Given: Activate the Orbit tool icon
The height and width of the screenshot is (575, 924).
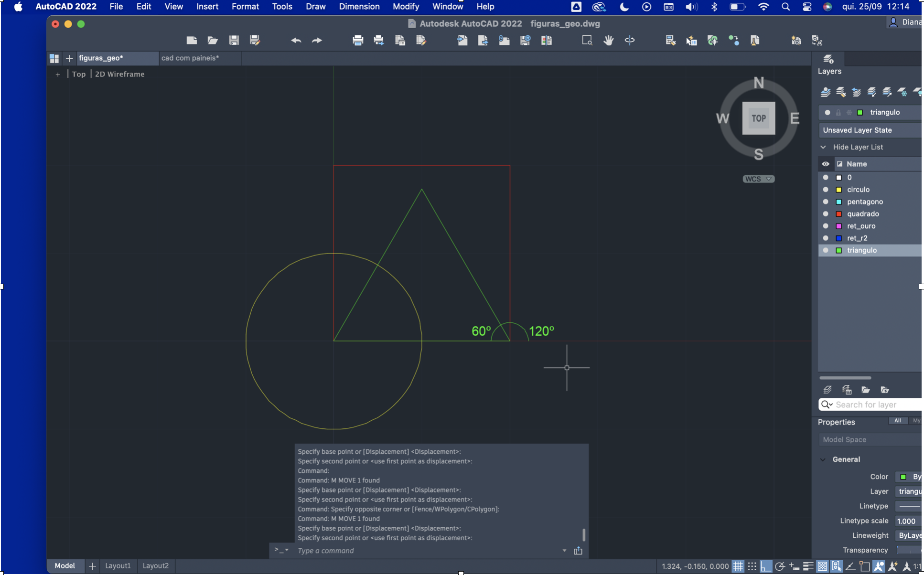Looking at the screenshot, I should pyautogui.click(x=630, y=41).
